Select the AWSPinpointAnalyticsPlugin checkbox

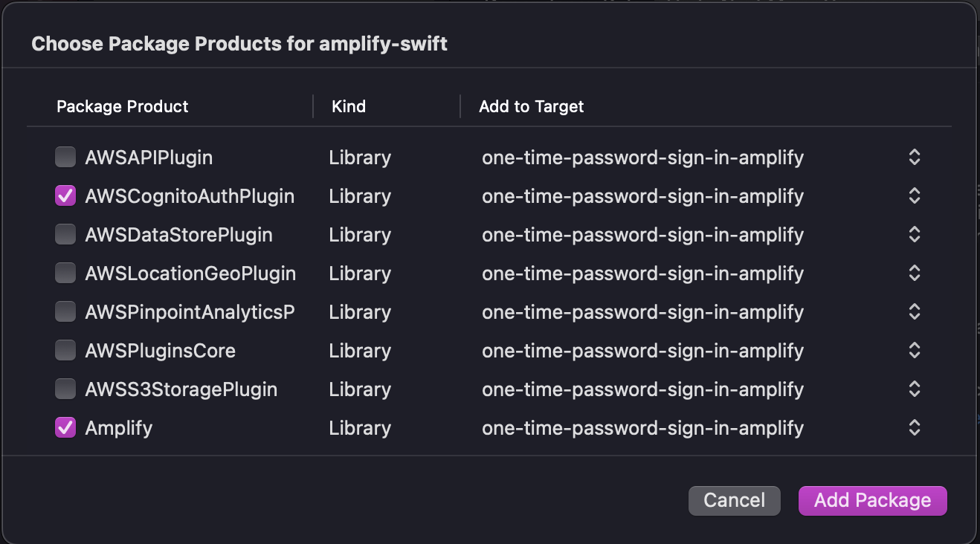point(65,312)
